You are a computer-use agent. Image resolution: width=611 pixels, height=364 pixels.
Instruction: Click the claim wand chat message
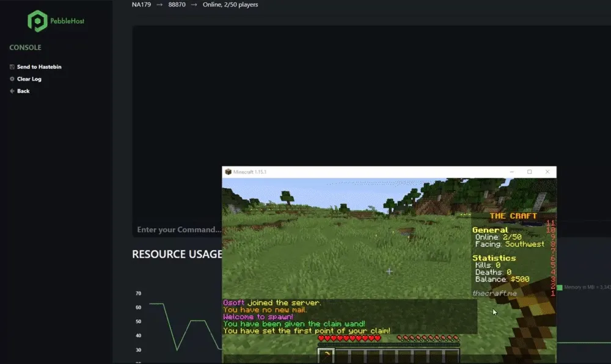click(295, 324)
